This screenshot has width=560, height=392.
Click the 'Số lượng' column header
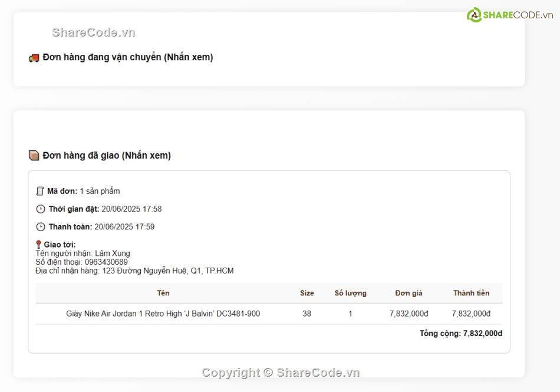[350, 293]
